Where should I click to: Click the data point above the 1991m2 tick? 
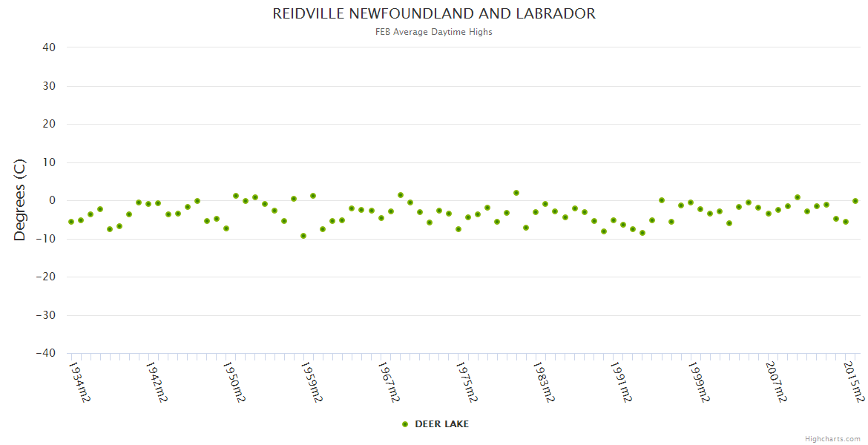[x=623, y=225]
